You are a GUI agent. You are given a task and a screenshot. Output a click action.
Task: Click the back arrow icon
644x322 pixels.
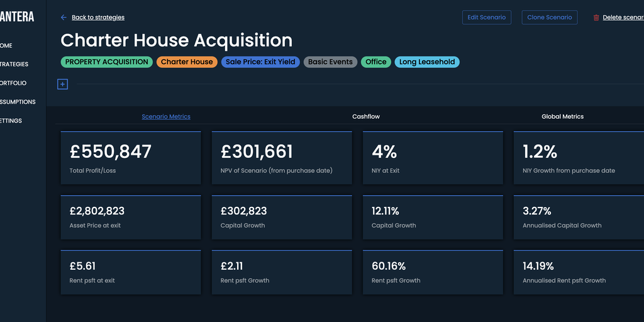click(x=64, y=18)
